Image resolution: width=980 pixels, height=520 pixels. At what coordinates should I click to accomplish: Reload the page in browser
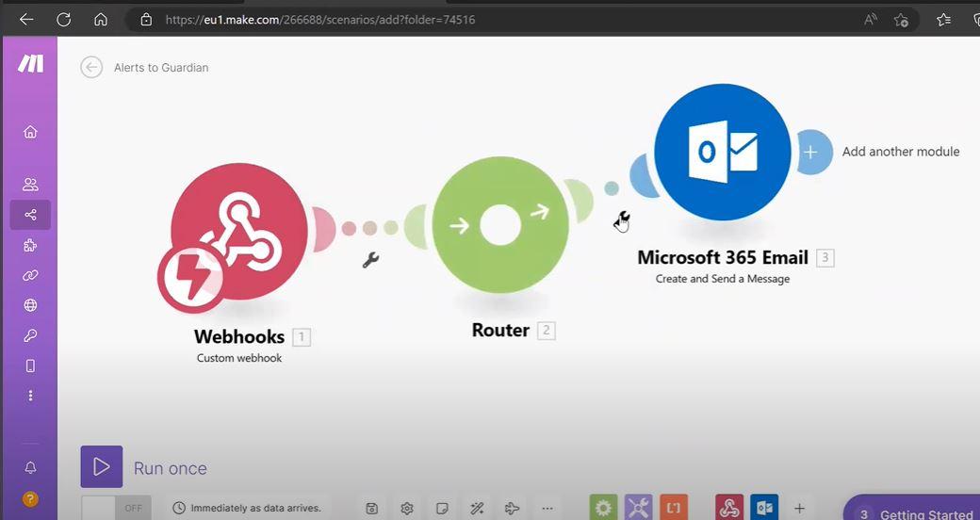pyautogui.click(x=64, y=20)
